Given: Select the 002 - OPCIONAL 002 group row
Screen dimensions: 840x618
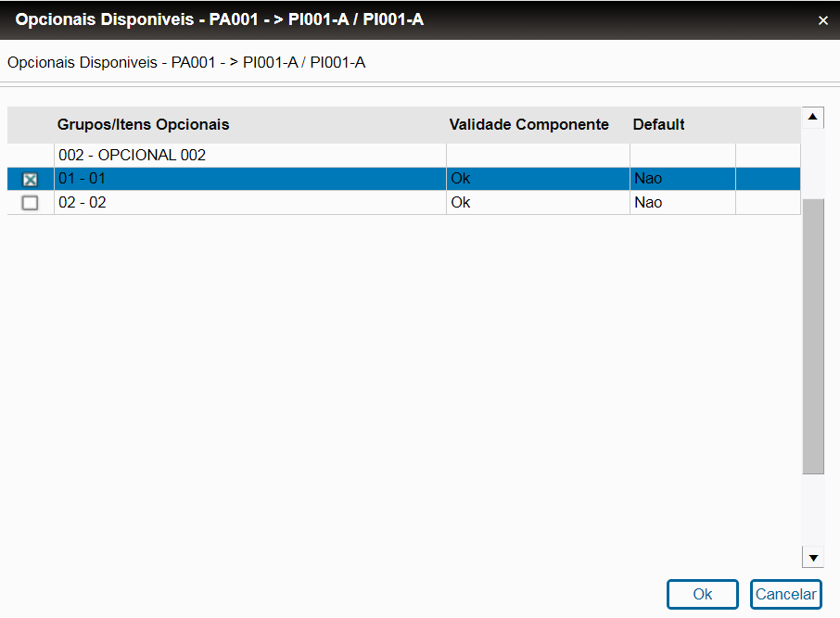Looking at the screenshot, I should pyautogui.click(x=132, y=155).
